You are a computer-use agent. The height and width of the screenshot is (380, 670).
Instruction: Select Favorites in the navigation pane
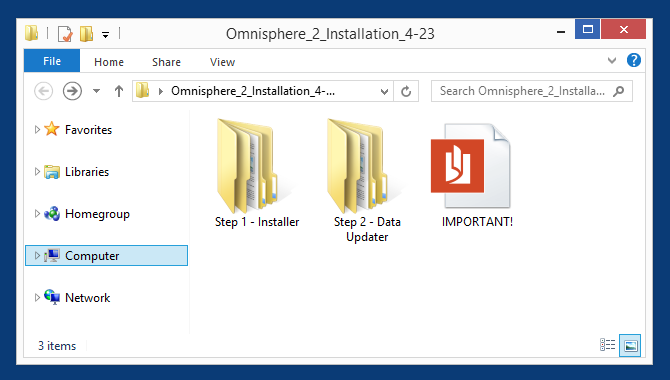pos(88,130)
